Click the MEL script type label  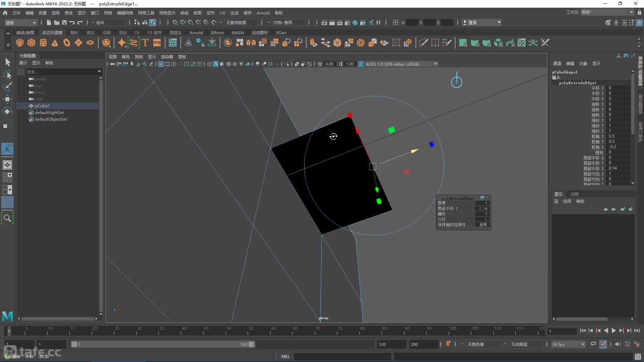(285, 356)
